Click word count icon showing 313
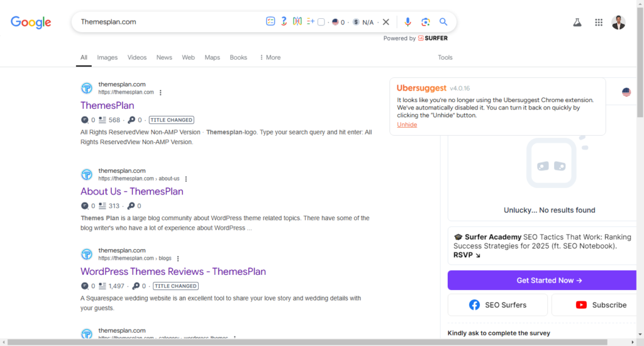644x346 pixels. [103, 206]
